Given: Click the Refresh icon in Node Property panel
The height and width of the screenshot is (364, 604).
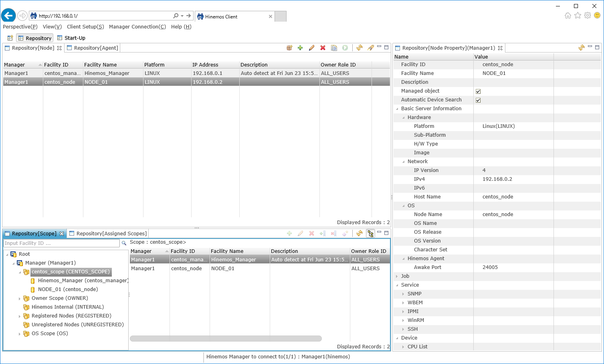Looking at the screenshot, I should [x=582, y=48].
